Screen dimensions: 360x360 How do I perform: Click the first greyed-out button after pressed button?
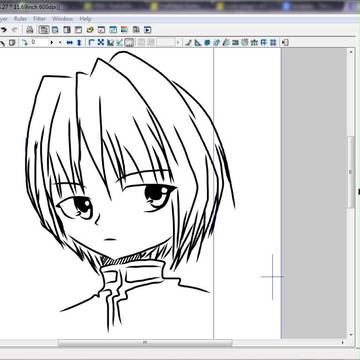point(141,43)
